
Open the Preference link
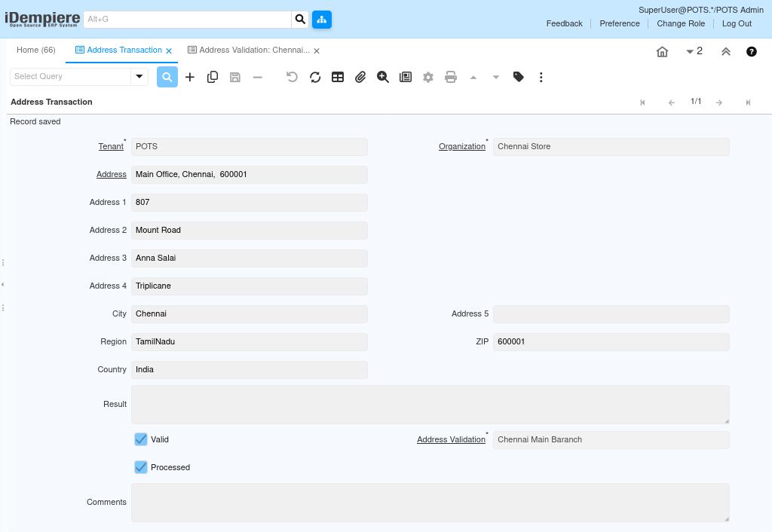point(620,23)
